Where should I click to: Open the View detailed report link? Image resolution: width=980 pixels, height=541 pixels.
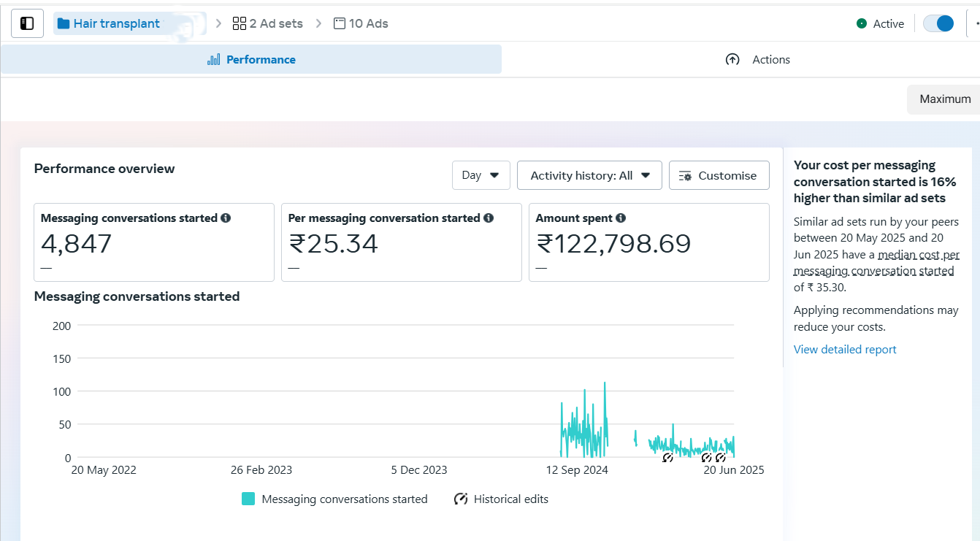[845, 350]
